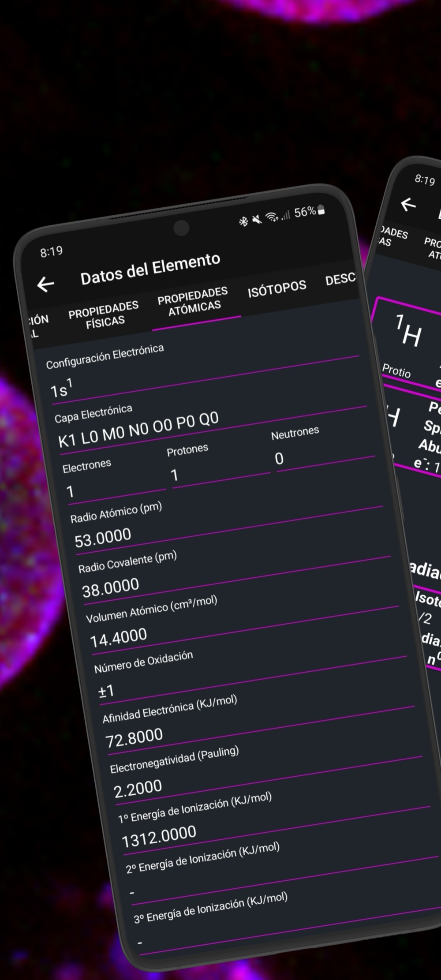The image size is (441, 980).
Task: Tap the Bluetooth status icon
Action: (x=243, y=221)
